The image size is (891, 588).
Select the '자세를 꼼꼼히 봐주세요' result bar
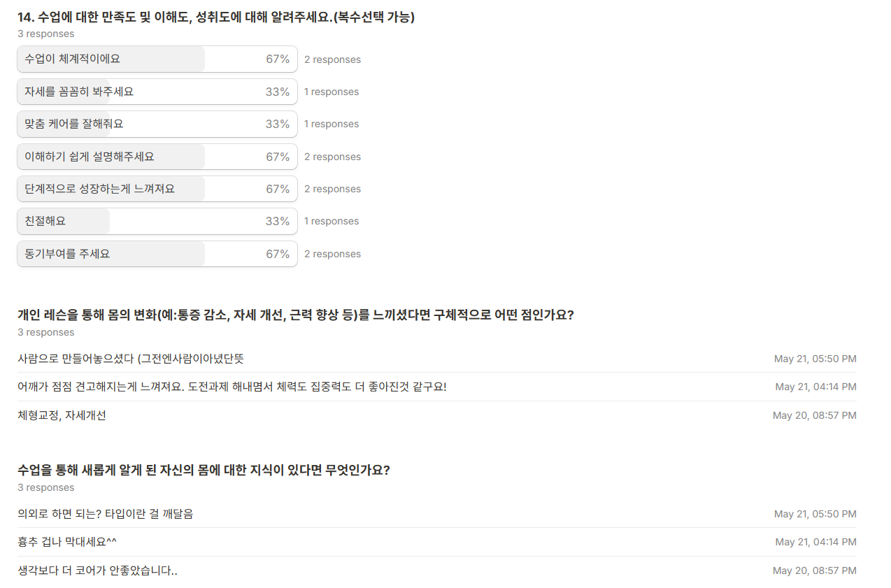[x=157, y=92]
